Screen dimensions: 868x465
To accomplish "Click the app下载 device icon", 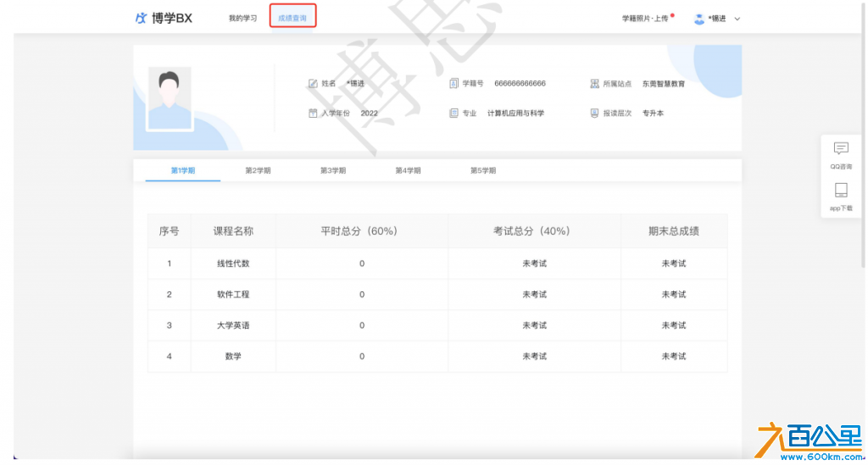I will pyautogui.click(x=841, y=191).
